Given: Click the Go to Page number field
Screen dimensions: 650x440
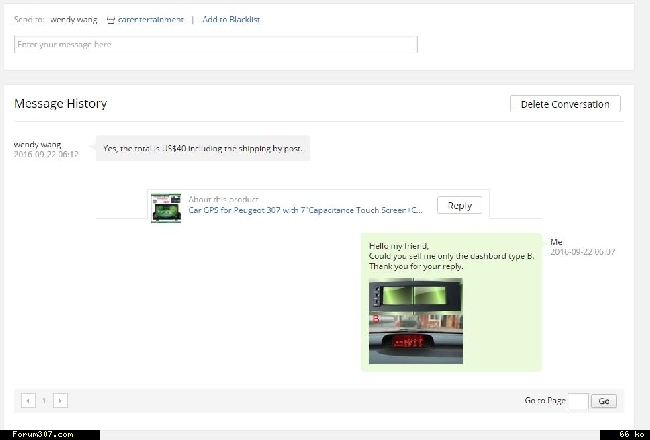Looking at the screenshot, I should click(x=577, y=400).
